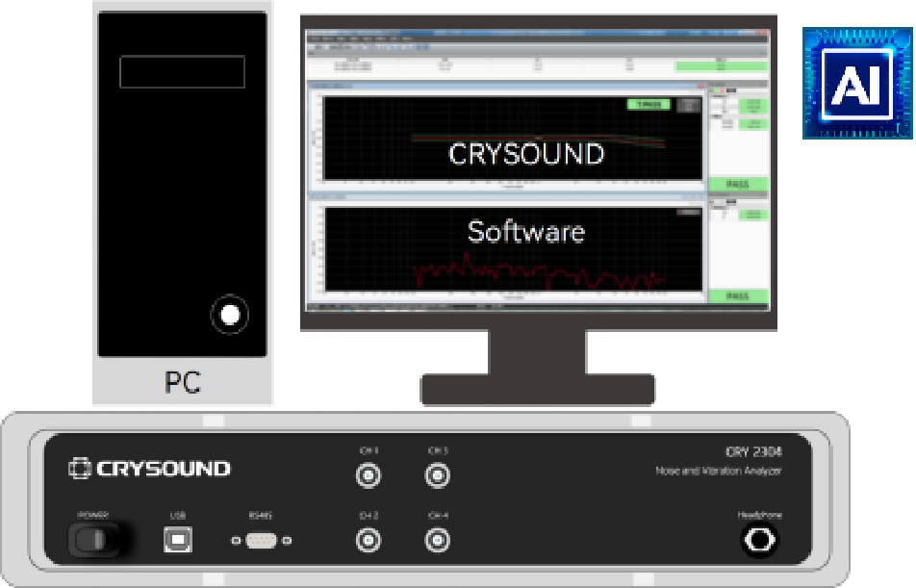Click the "CRYSOUND" text in the upper graph
This screenshot has height=588, width=916.
pos(525,154)
